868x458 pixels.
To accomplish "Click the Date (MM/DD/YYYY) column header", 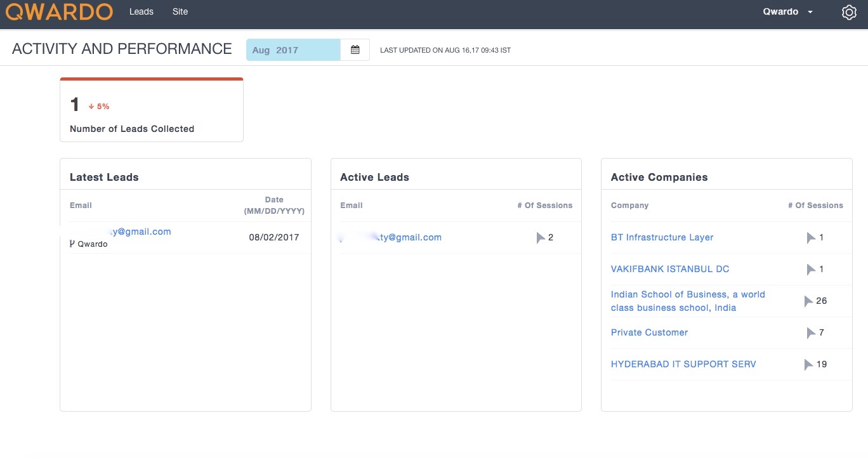I will pos(274,206).
